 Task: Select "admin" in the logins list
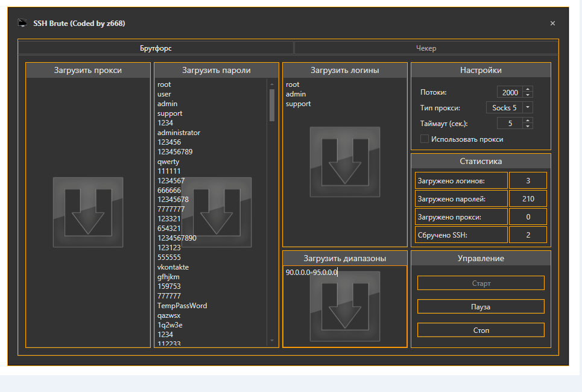pos(296,94)
